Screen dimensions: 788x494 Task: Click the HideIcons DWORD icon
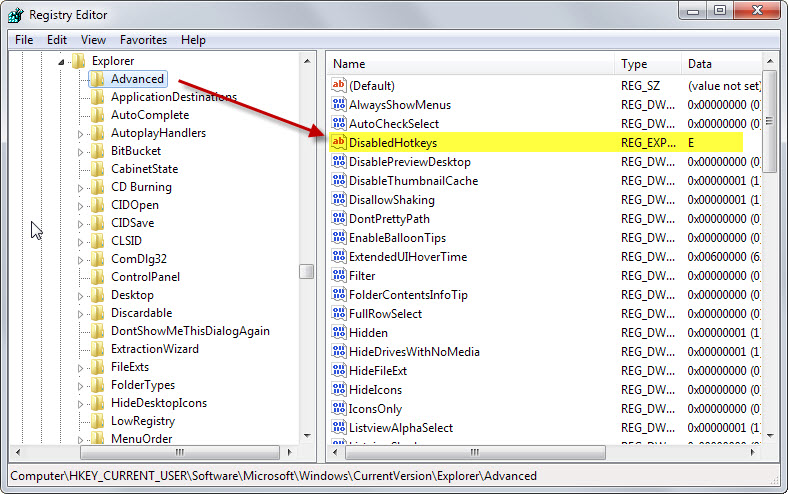(339, 389)
